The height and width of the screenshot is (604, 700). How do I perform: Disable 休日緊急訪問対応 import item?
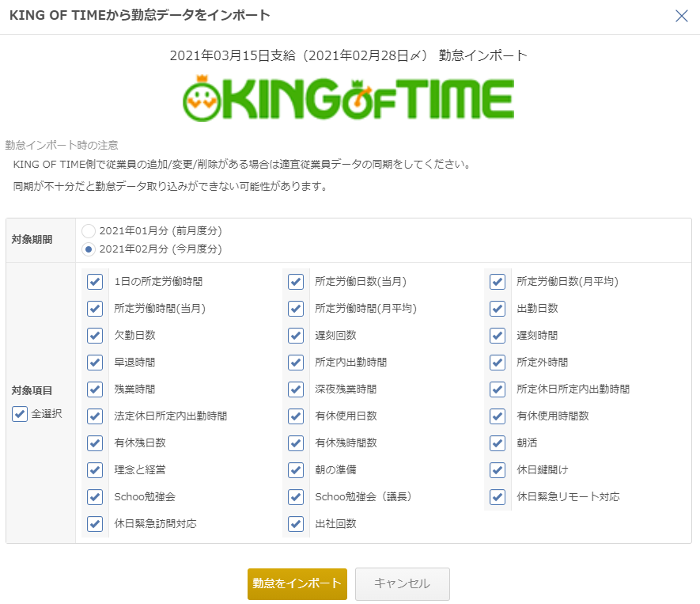click(95, 523)
